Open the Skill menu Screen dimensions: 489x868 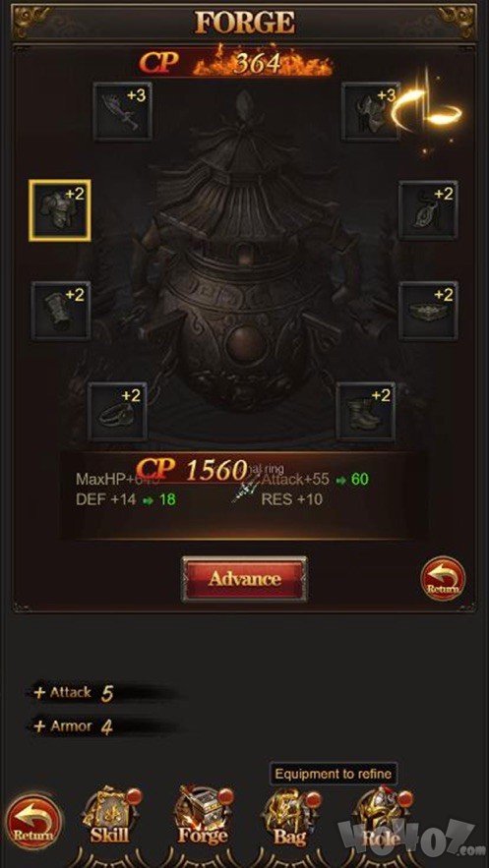tap(111, 817)
